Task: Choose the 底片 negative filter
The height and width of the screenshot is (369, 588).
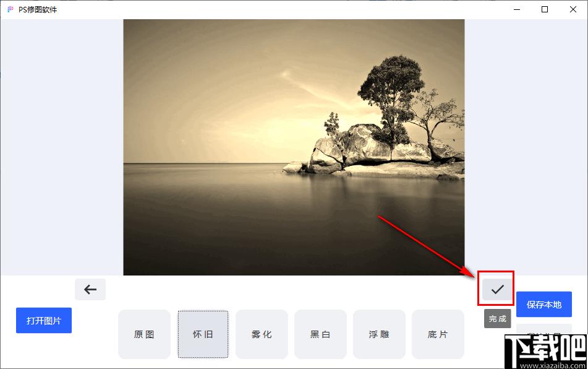Action: (x=438, y=334)
